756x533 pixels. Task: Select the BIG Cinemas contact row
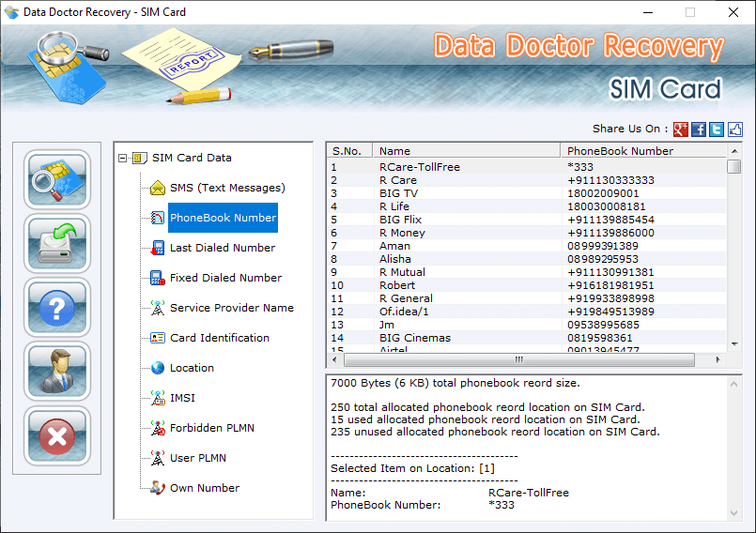click(527, 339)
